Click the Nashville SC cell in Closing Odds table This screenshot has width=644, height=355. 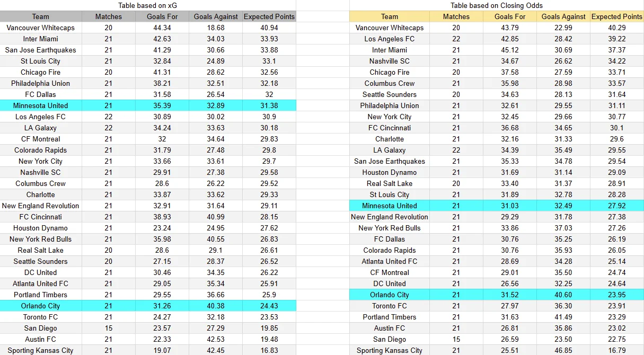pyautogui.click(x=390, y=61)
